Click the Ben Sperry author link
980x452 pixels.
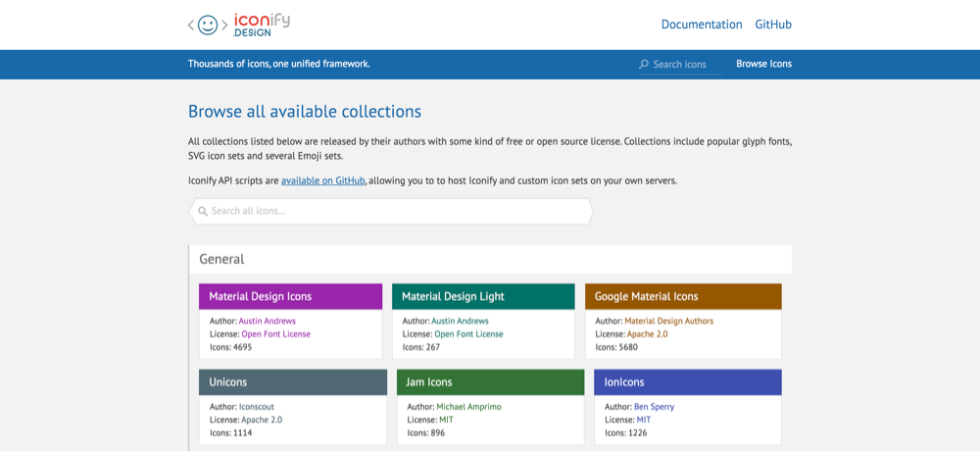[x=655, y=407]
